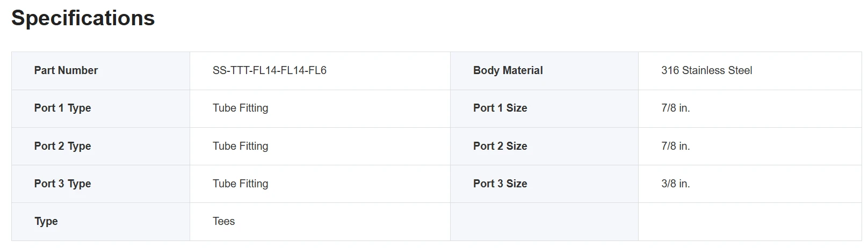This screenshot has width=868, height=248.
Task: Select part number SS-TTT-FL14-FL14-FL6 text
Action: click(x=270, y=70)
